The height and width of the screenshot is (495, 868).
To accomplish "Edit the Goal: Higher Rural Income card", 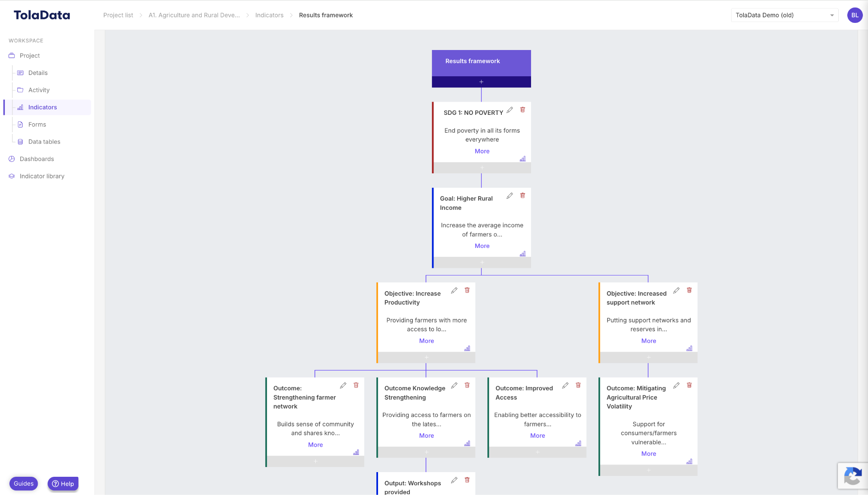I will 510,196.
